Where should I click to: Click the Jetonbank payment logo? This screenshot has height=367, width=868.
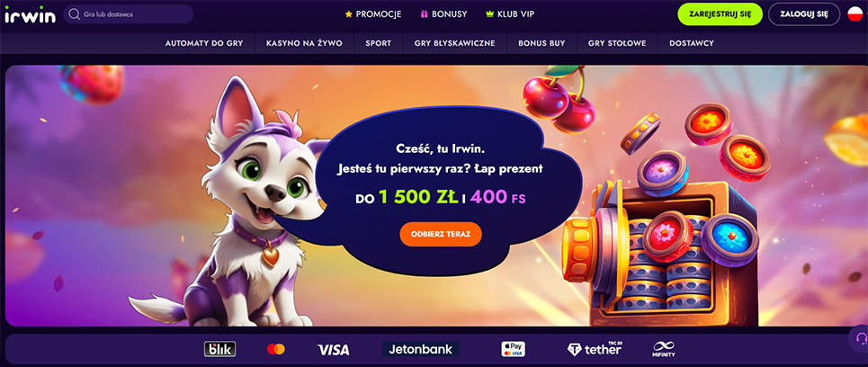420,349
